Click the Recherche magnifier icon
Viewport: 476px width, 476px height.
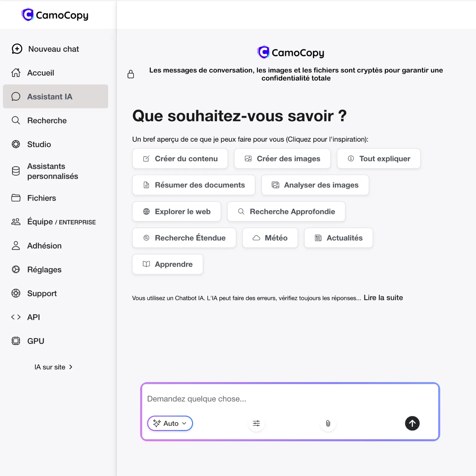point(15,120)
